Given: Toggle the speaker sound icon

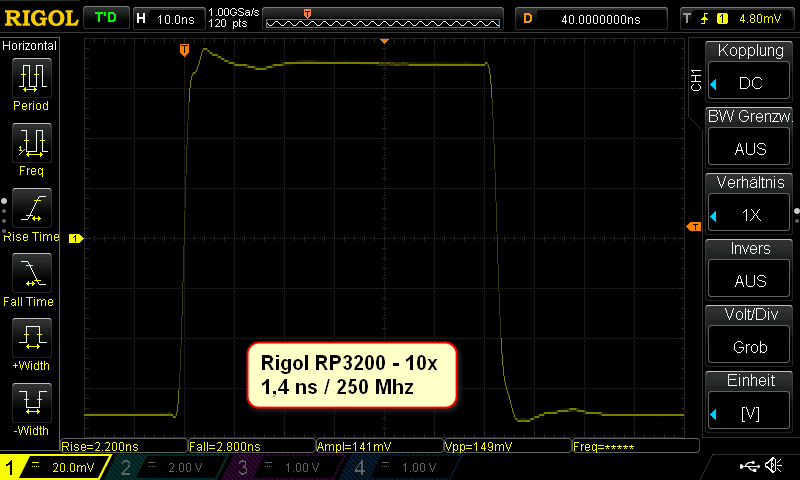Looking at the screenshot, I should (x=773, y=465).
